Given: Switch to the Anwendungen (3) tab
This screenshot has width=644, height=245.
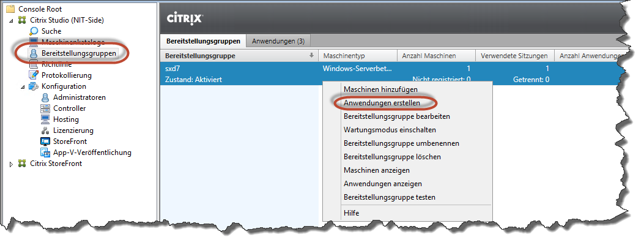Looking at the screenshot, I should point(278,41).
